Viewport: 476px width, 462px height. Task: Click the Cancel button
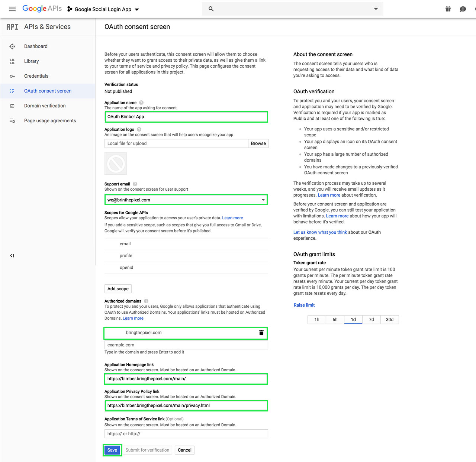[184, 450]
